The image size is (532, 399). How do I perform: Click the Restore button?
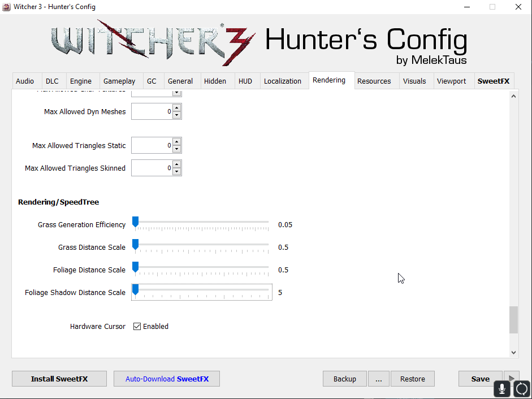[x=413, y=379]
